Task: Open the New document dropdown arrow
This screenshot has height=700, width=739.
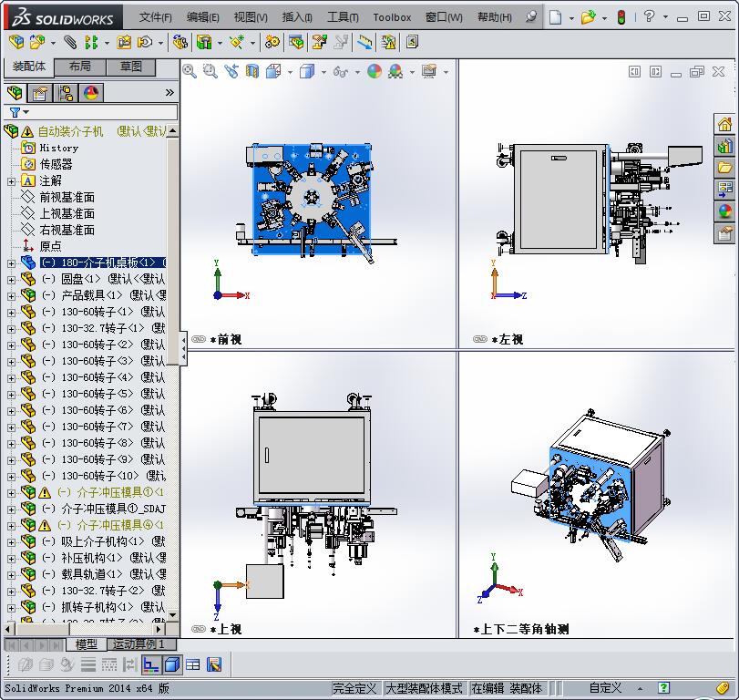Action: (x=571, y=18)
